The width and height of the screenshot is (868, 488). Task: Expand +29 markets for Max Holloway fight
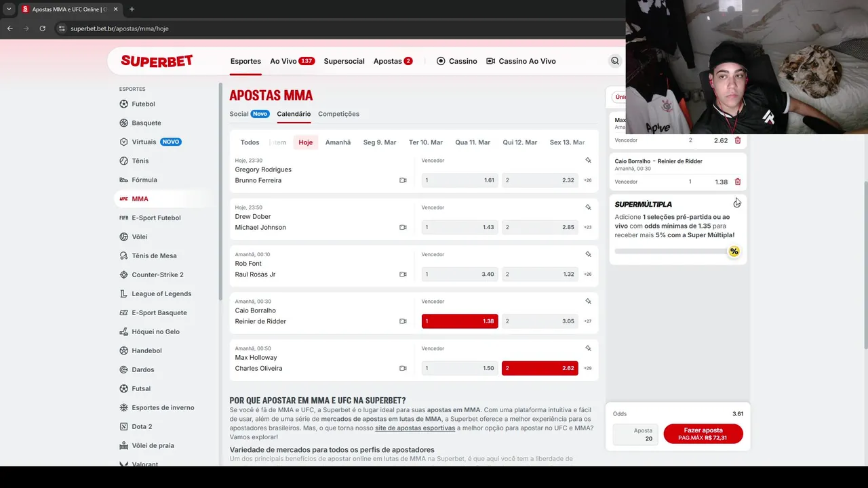pyautogui.click(x=588, y=368)
